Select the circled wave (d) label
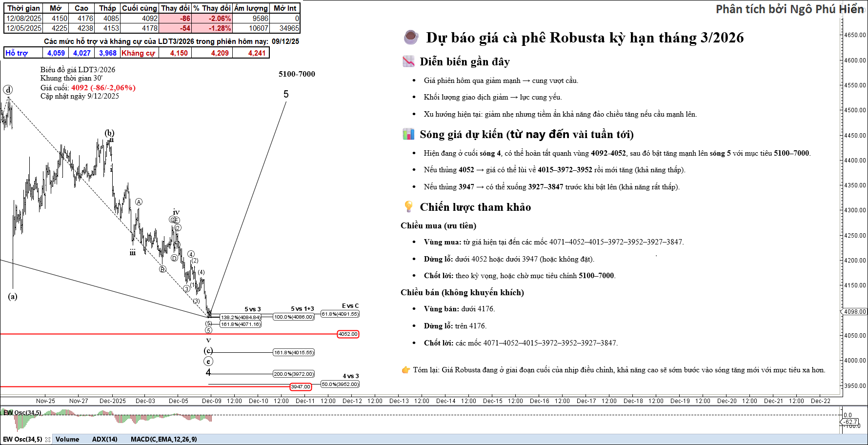The image size is (868, 445). click(x=8, y=90)
